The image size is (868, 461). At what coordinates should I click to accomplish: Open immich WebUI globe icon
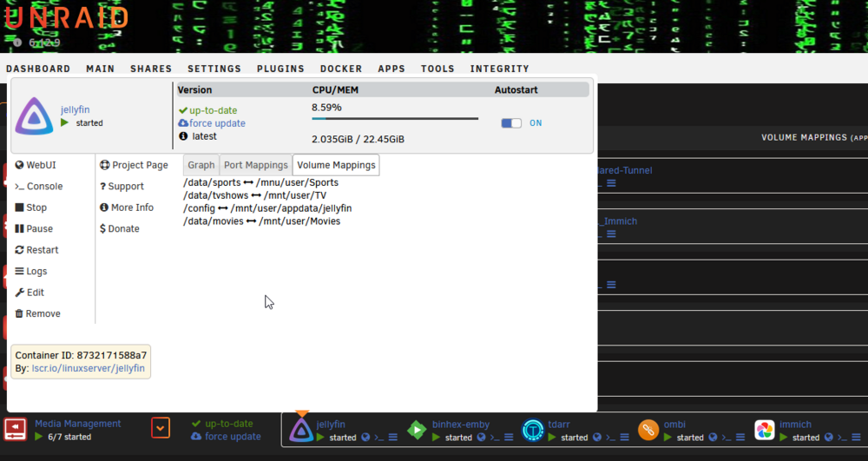coord(829,438)
